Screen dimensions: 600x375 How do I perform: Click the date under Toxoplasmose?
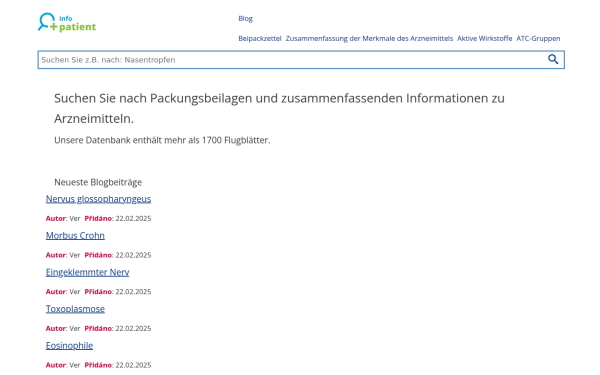133,328
